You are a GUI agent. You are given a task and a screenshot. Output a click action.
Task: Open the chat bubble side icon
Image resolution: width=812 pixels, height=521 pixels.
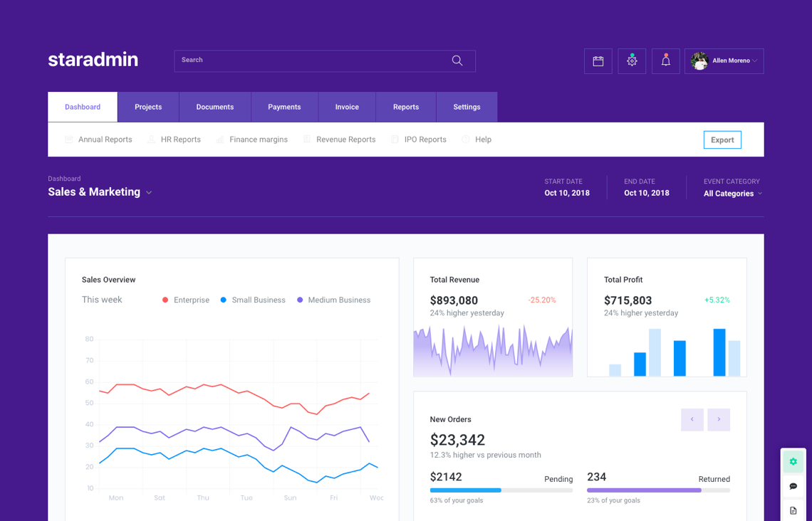coord(793,486)
